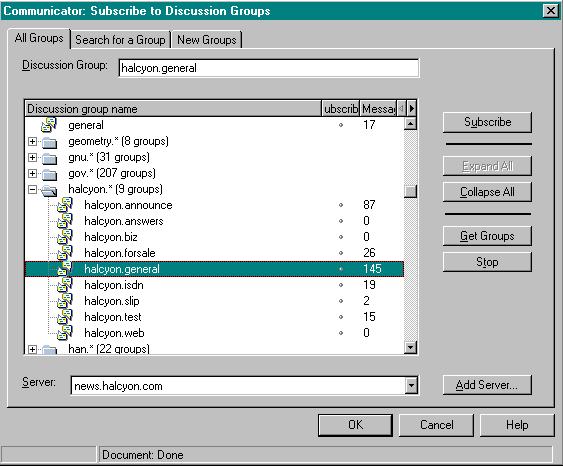Screen dimensions: 563x466
Task: Toggle subscription dot for halcyon.isdn
Action: pos(341,285)
